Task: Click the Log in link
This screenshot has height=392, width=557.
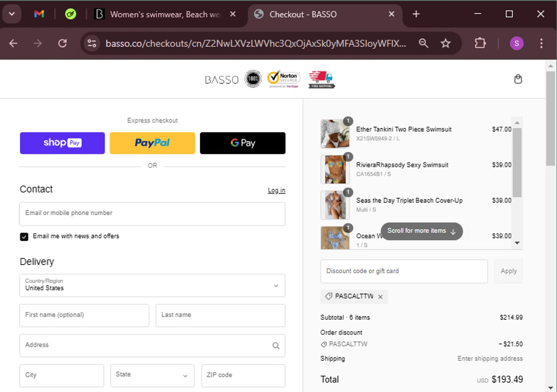Action: [x=277, y=190]
